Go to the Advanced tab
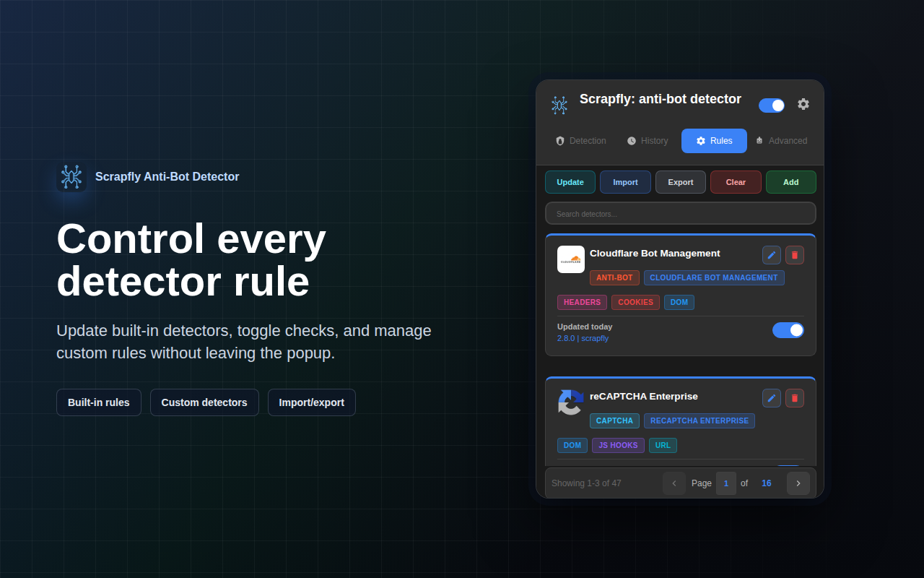 click(781, 141)
